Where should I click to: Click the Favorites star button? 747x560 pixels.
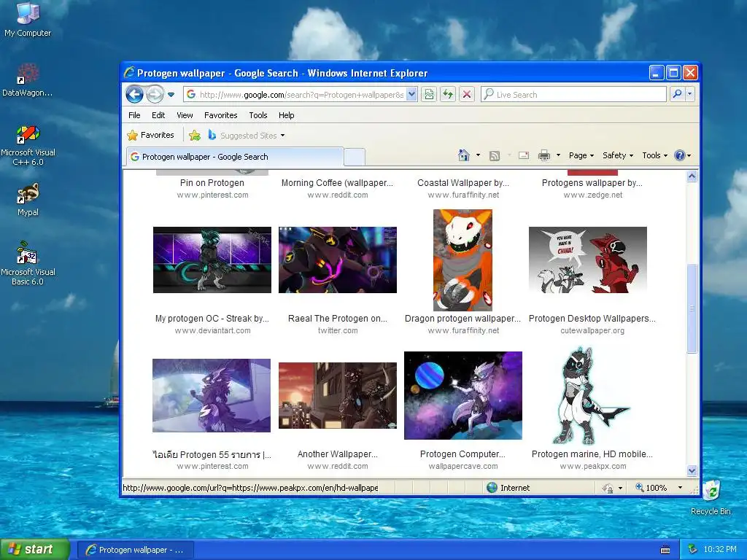click(150, 135)
